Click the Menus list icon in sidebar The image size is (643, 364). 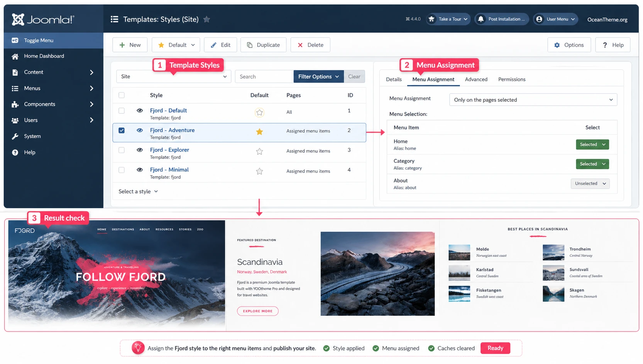click(15, 88)
